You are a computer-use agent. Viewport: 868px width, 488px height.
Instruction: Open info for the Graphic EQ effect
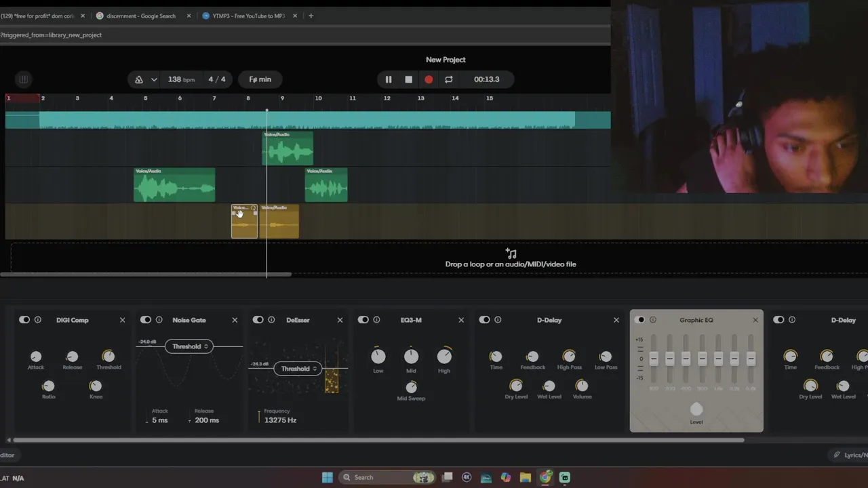pos(653,320)
